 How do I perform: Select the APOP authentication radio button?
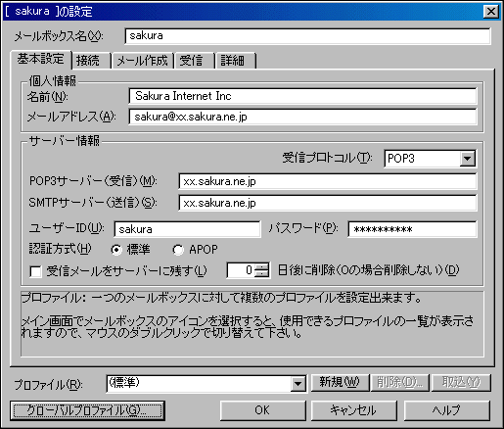[178, 250]
